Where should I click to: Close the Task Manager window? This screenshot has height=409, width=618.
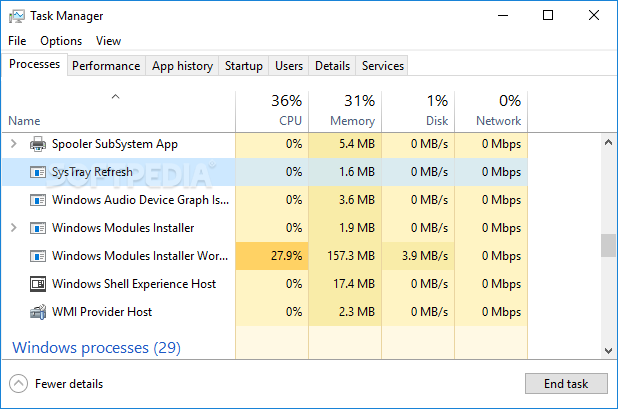coord(594,16)
